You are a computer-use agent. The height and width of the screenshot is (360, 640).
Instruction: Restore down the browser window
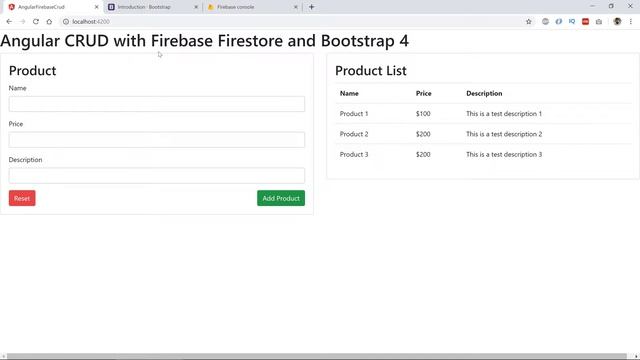[611, 6]
